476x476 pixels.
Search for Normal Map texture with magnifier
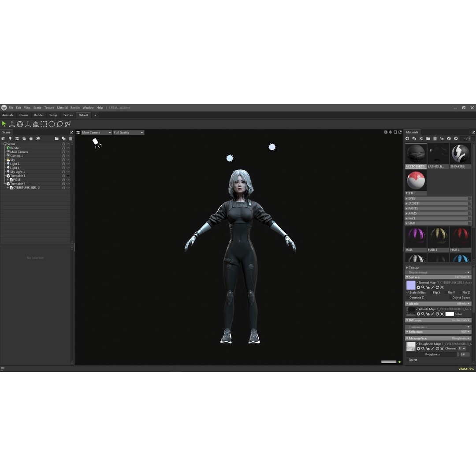pos(423,287)
